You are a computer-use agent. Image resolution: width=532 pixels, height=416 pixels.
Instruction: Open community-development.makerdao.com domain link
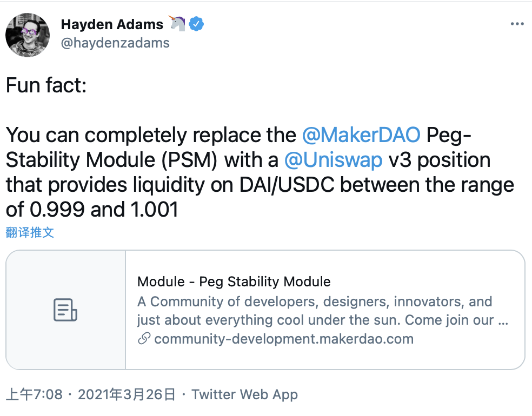(284, 339)
